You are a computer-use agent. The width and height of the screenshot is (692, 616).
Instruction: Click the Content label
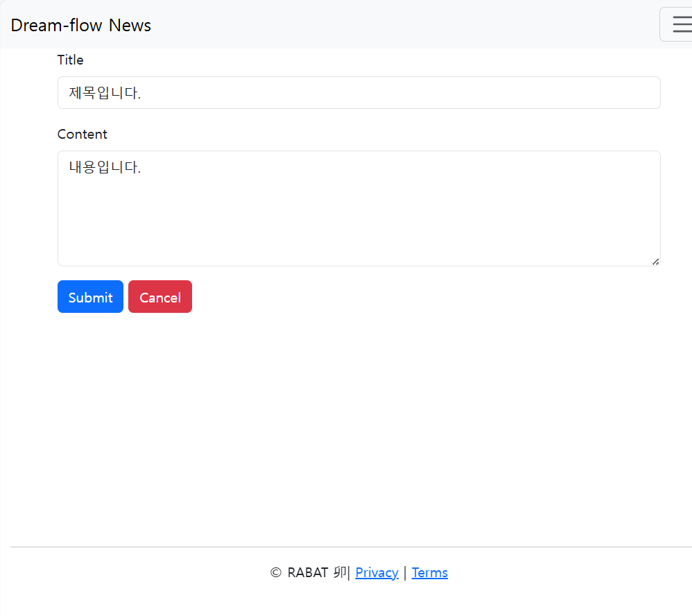pos(82,135)
